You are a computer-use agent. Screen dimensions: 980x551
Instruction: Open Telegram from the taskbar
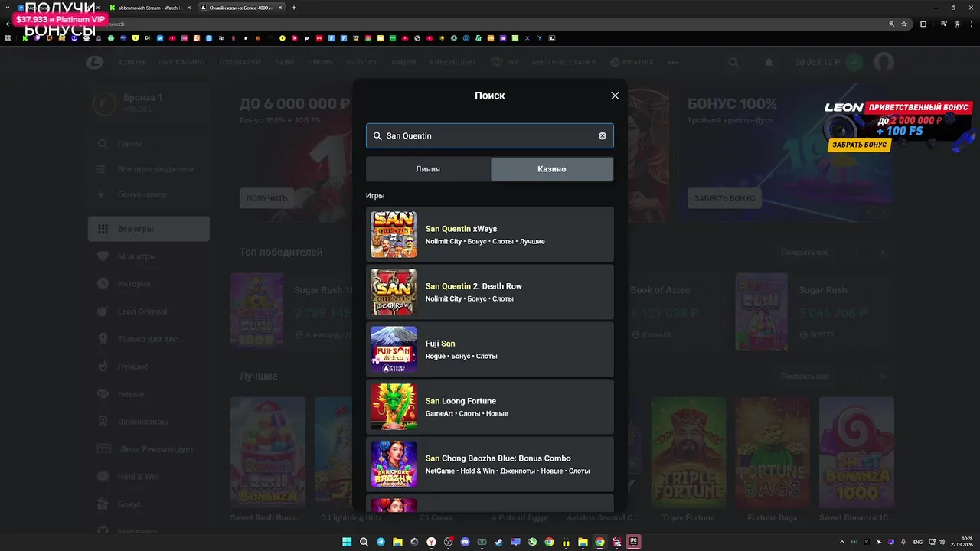click(x=381, y=542)
